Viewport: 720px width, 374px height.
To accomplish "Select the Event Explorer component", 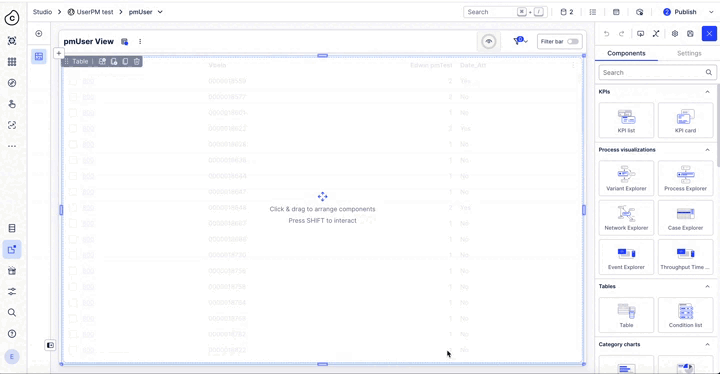I will [x=626, y=257].
